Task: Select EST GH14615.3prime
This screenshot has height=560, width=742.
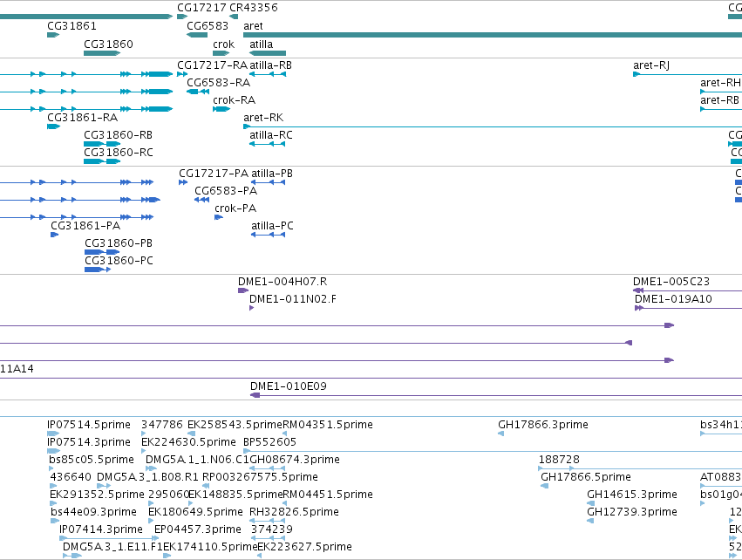Action: pos(590,503)
